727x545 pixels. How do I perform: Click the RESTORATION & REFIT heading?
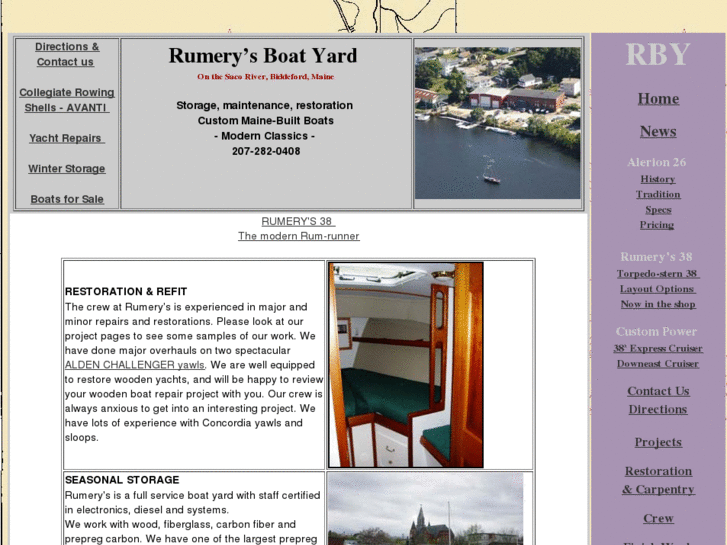[126, 292]
